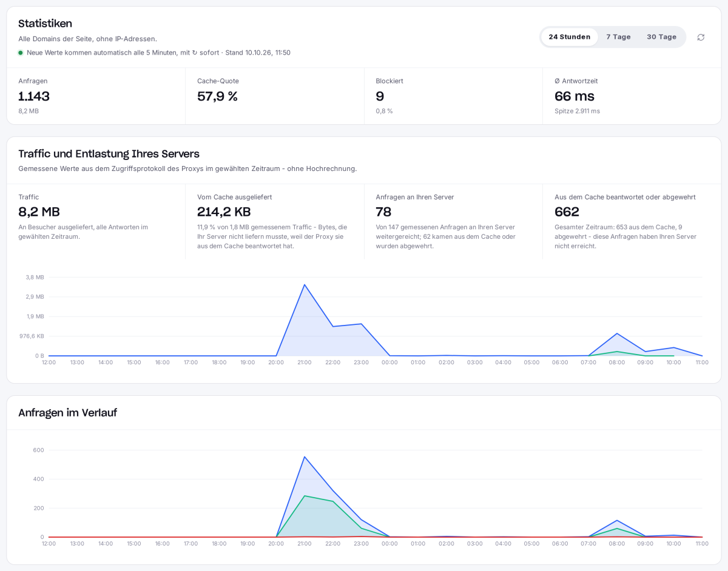
Task: Click the Ø Antwortzeit value 66 ms
Action: [x=575, y=96]
